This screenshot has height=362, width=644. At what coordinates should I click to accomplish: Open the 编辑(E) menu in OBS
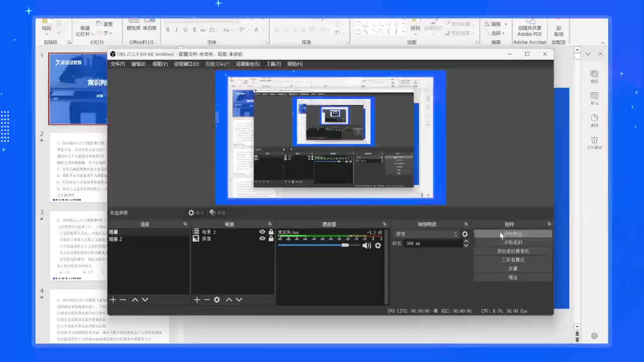coord(138,64)
